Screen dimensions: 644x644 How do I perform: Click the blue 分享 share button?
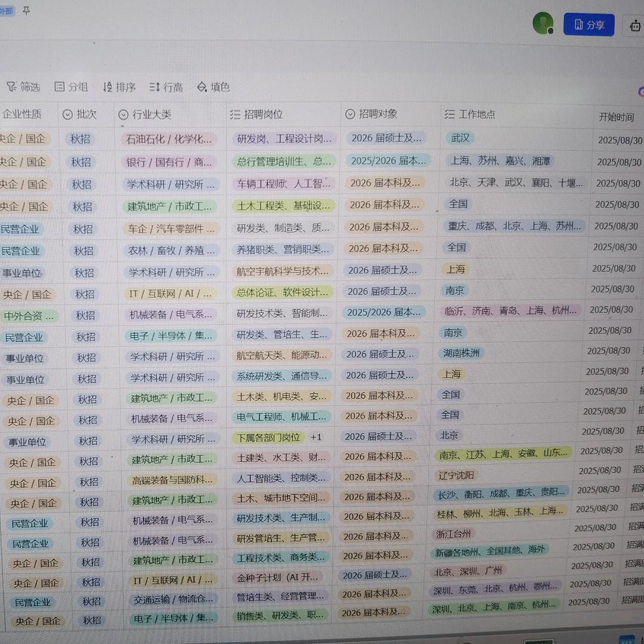[589, 24]
